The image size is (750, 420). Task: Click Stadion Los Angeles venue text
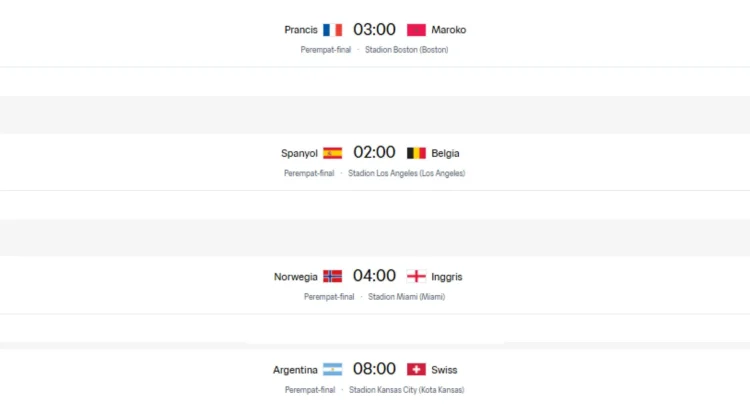(x=407, y=173)
